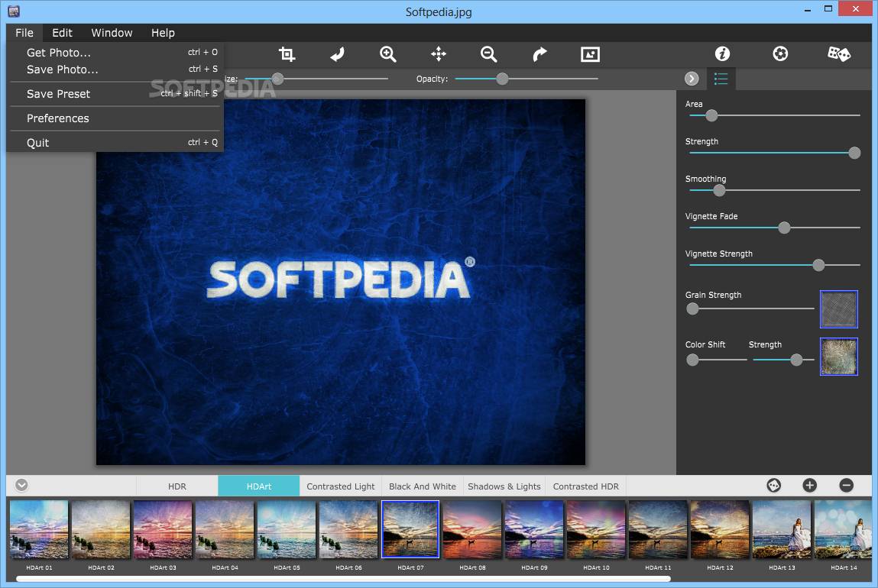The width and height of the screenshot is (878, 588).
Task: Click the undo curved arrow icon
Action: tap(337, 54)
